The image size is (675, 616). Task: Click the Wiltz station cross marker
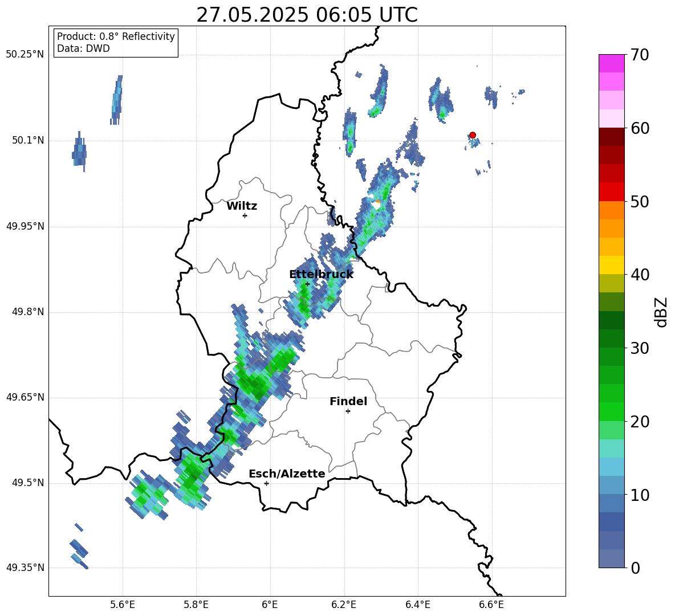point(245,215)
